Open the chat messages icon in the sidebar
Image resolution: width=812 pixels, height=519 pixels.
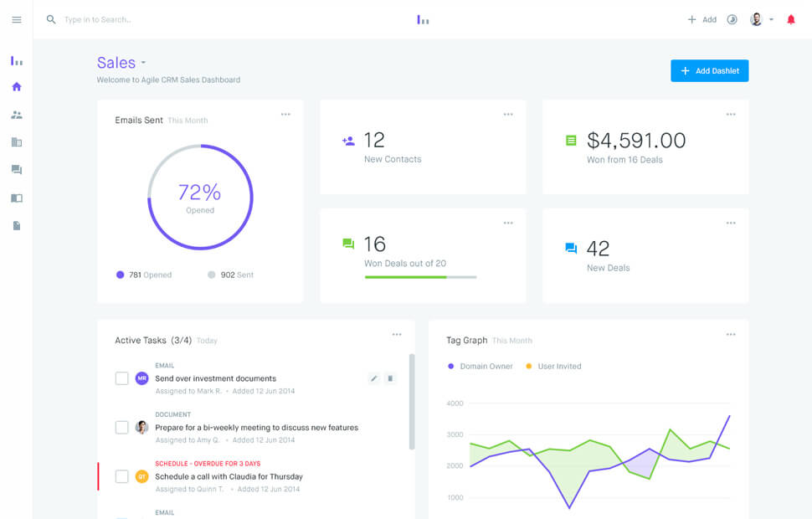click(x=16, y=170)
